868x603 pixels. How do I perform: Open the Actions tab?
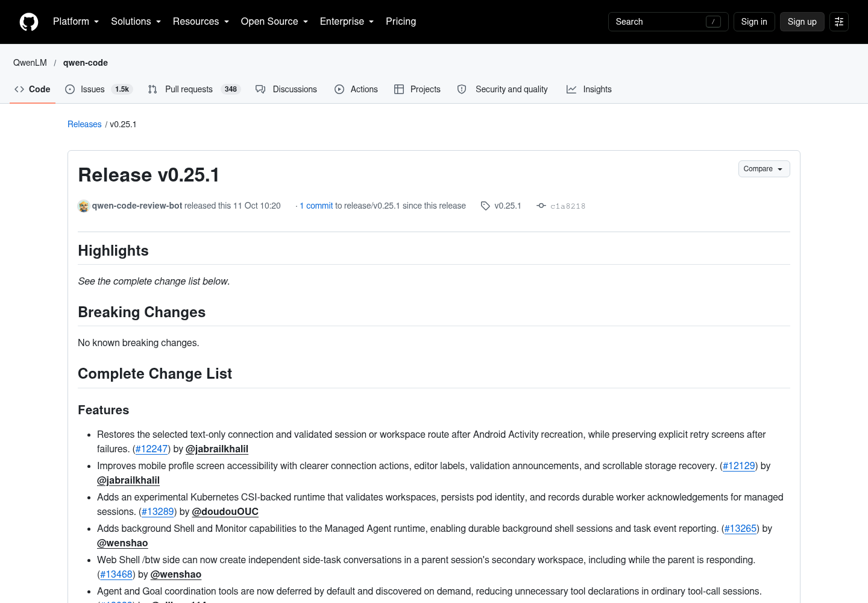[356, 89]
